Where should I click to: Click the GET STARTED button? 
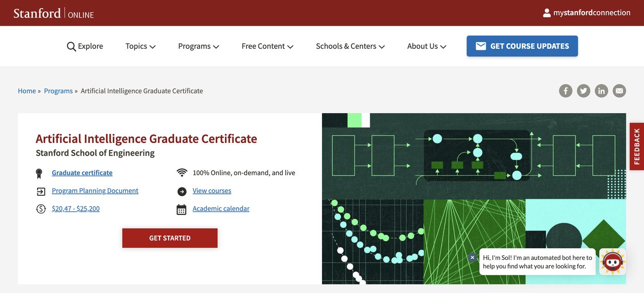170,238
